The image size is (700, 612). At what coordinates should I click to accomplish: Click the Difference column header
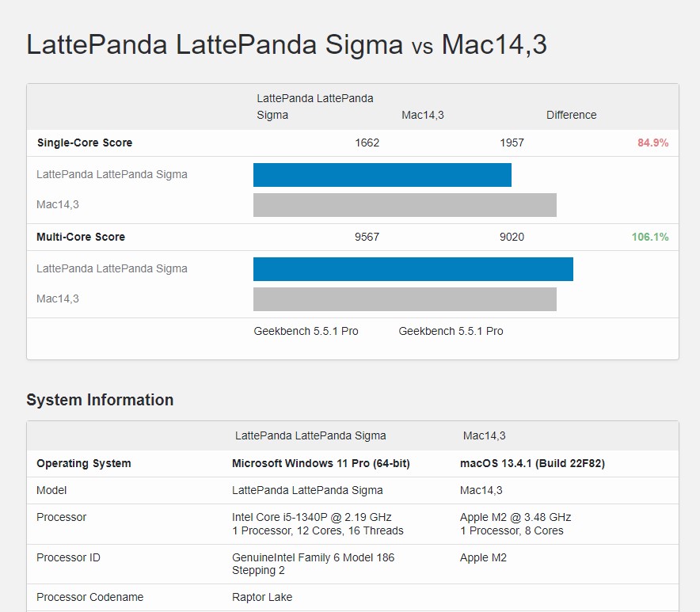coord(571,115)
